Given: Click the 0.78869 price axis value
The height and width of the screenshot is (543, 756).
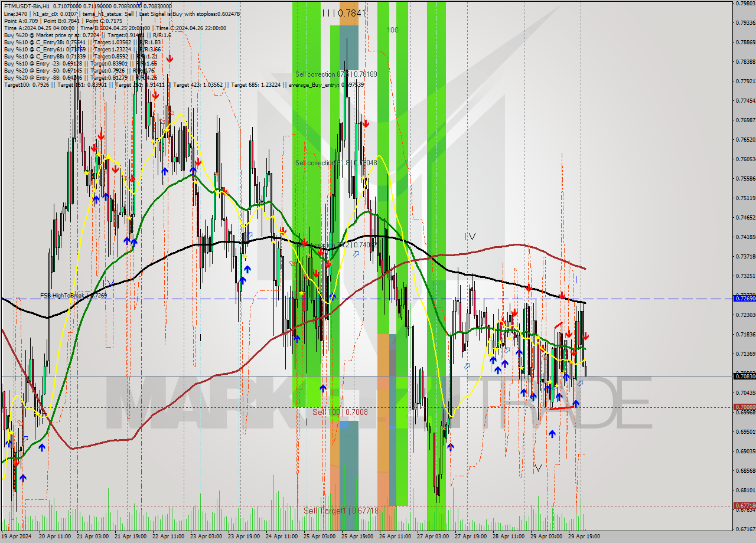Looking at the screenshot, I should [x=745, y=42].
